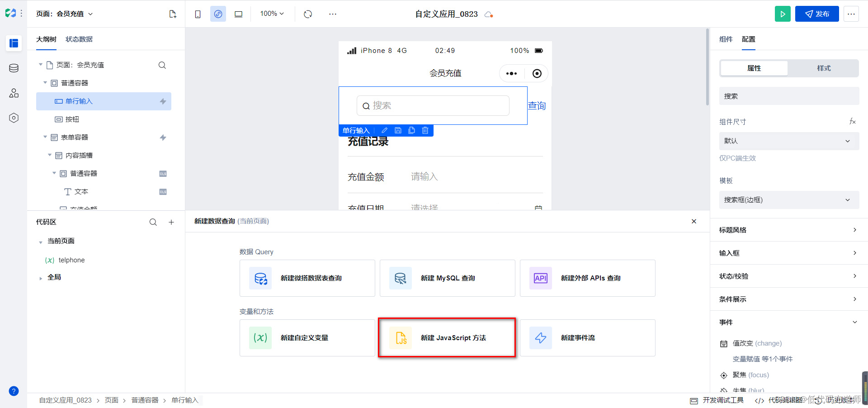The image size is (868, 408).
Task: Open the help question mark icon
Action: pyautogui.click(x=14, y=391)
